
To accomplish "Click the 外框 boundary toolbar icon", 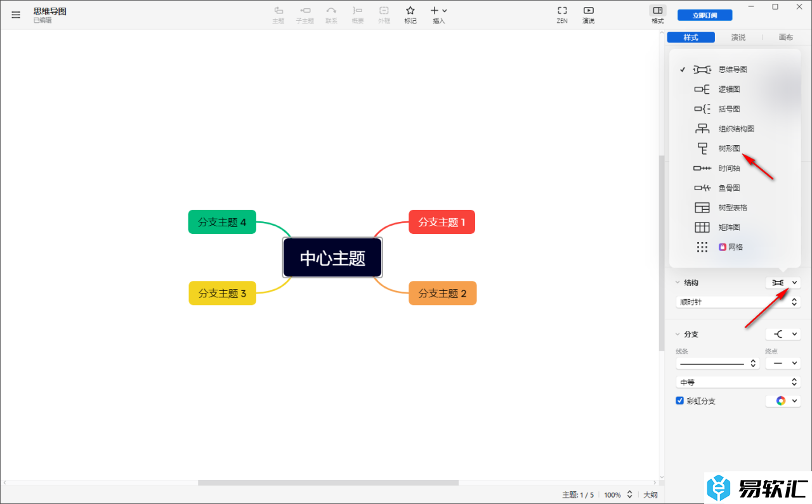I will [x=384, y=15].
